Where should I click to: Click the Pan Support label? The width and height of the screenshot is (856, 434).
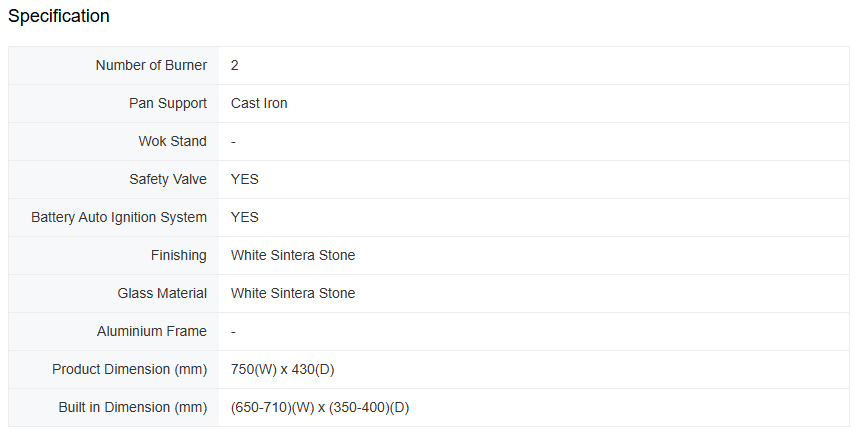168,103
